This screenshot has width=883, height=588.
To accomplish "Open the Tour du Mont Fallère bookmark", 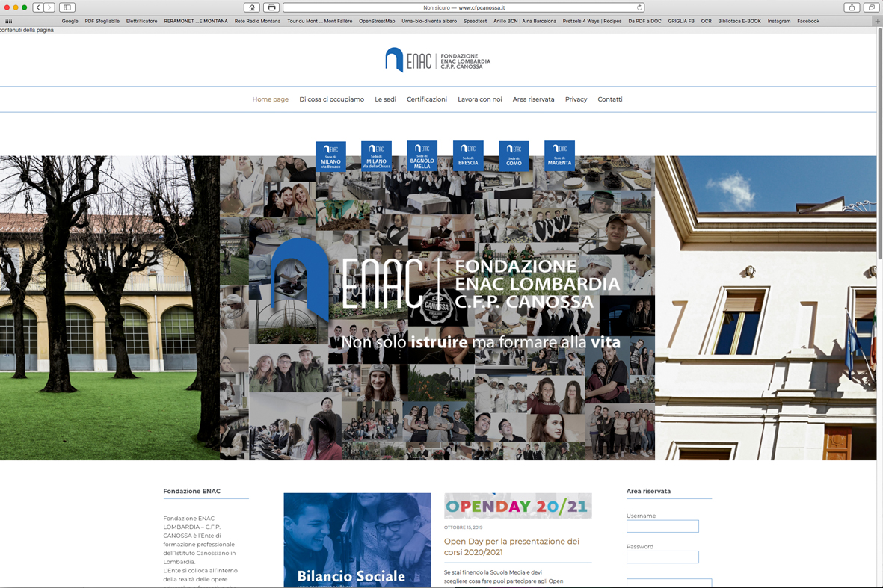I will pos(320,21).
